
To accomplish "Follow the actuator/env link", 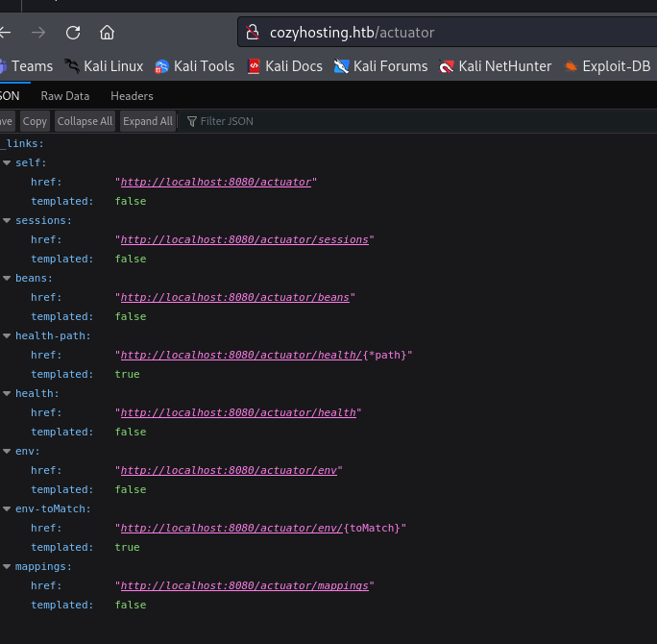I will coord(229,471).
